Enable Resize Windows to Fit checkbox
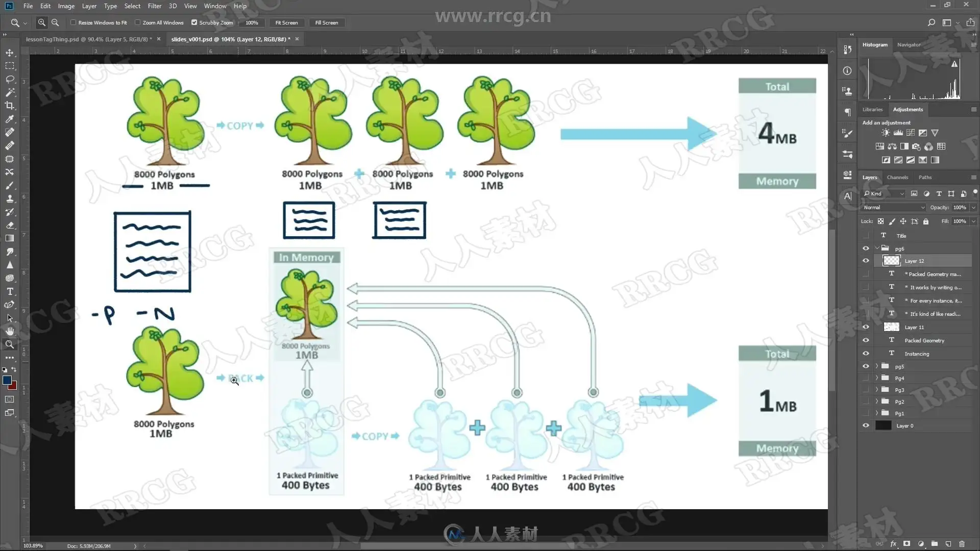 point(73,22)
